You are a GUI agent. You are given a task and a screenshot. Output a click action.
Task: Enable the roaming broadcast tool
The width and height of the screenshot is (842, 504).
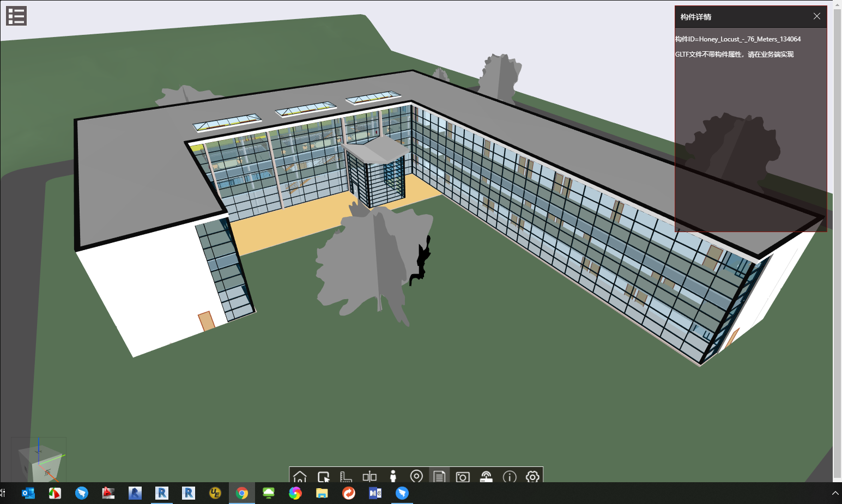click(486, 477)
